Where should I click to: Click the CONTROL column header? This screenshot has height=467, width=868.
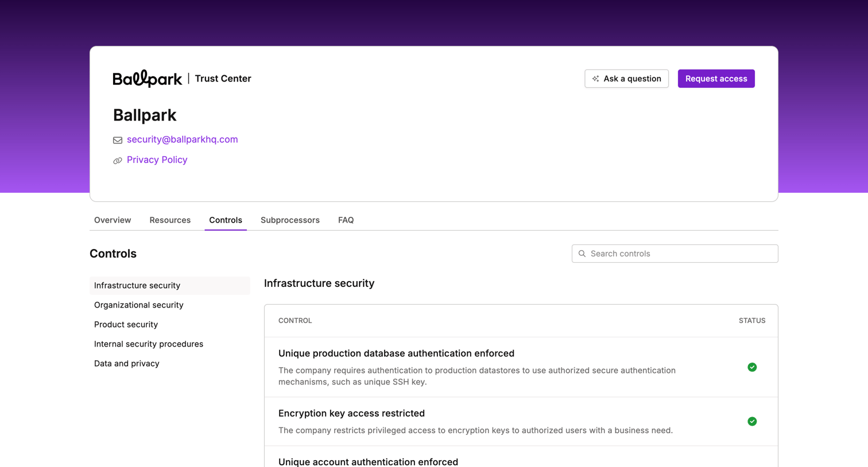click(x=295, y=321)
